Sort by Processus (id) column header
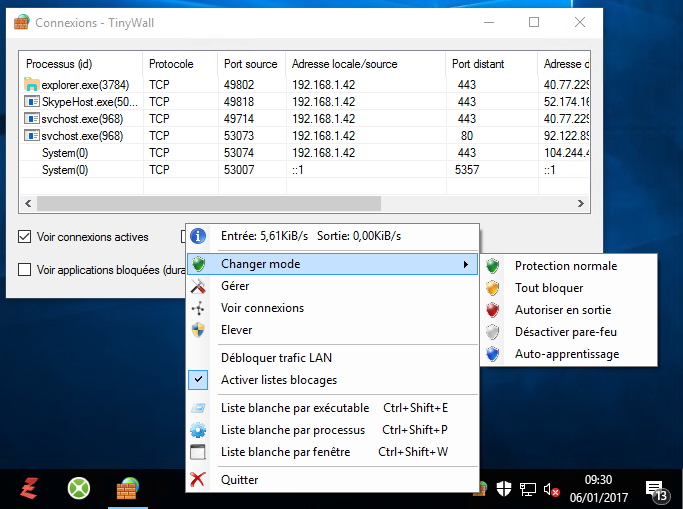The width and height of the screenshot is (683, 509). tap(81, 64)
